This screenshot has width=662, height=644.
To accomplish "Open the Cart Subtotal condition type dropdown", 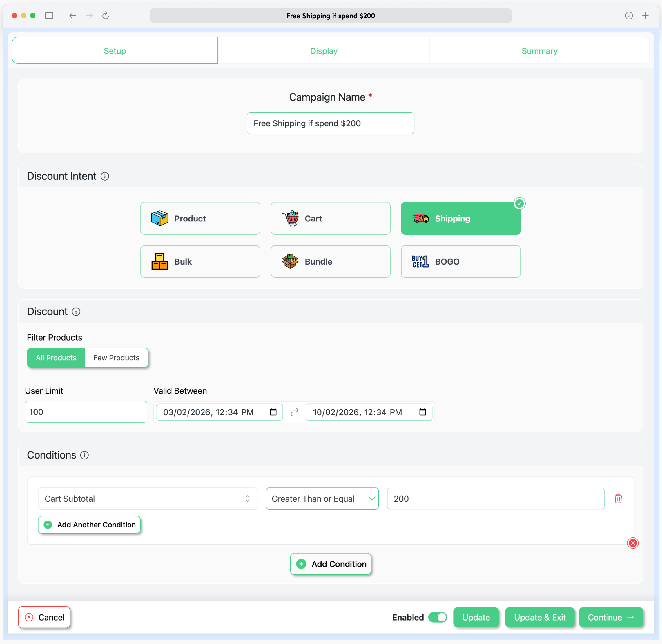I will (x=147, y=499).
